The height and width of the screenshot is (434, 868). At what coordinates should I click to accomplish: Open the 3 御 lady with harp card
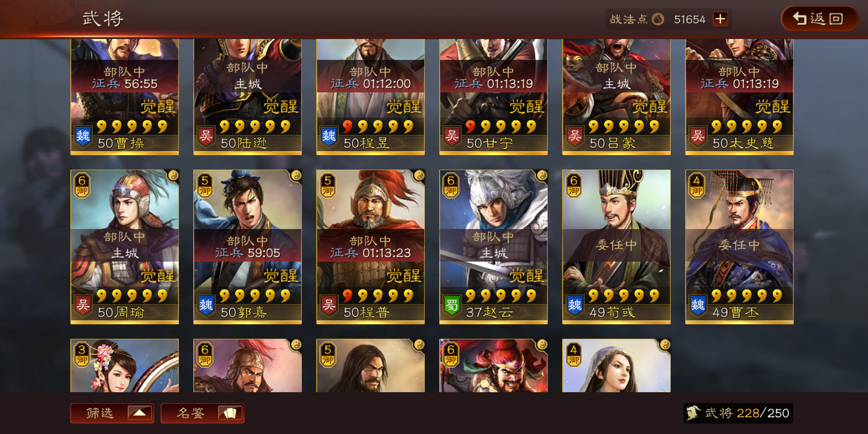(x=125, y=366)
